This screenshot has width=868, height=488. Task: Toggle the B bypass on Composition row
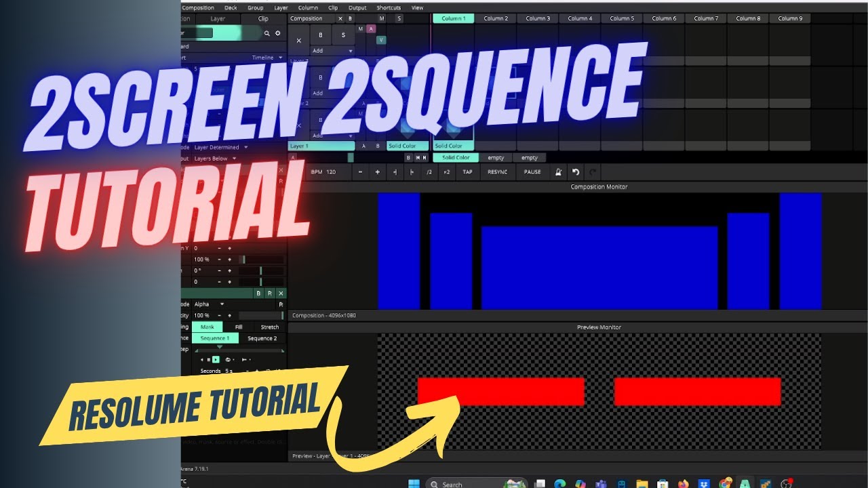350,18
